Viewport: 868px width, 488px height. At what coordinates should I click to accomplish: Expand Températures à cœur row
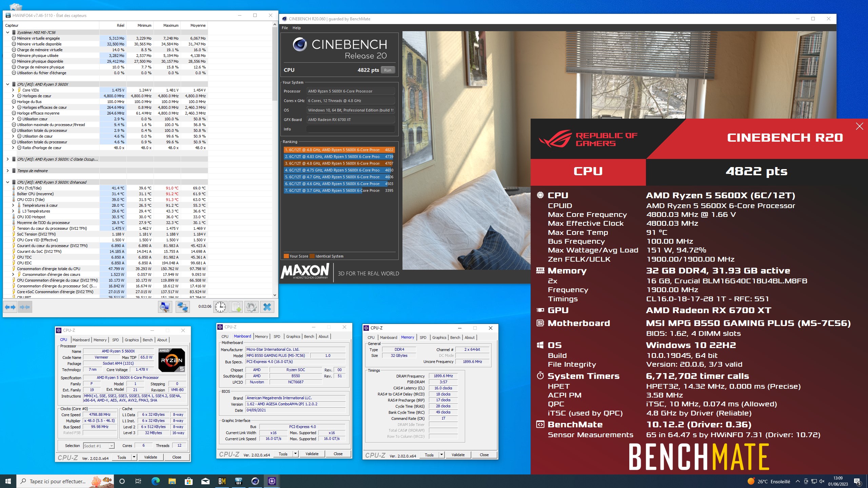pos(13,205)
